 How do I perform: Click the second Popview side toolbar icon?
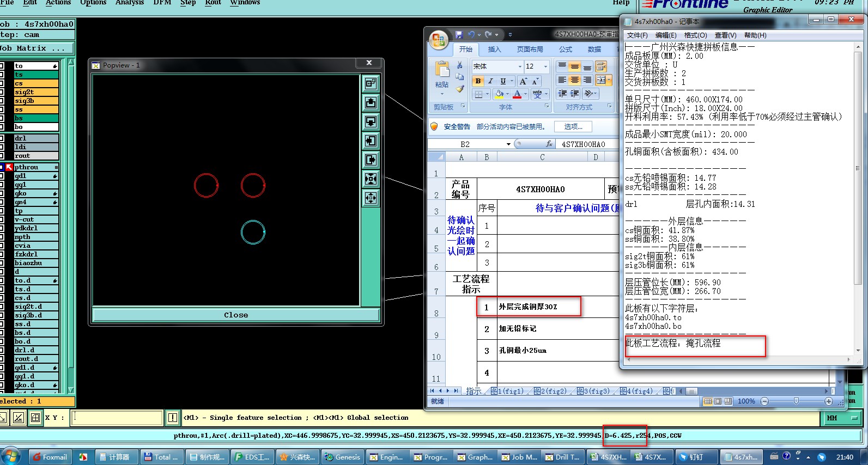point(371,102)
